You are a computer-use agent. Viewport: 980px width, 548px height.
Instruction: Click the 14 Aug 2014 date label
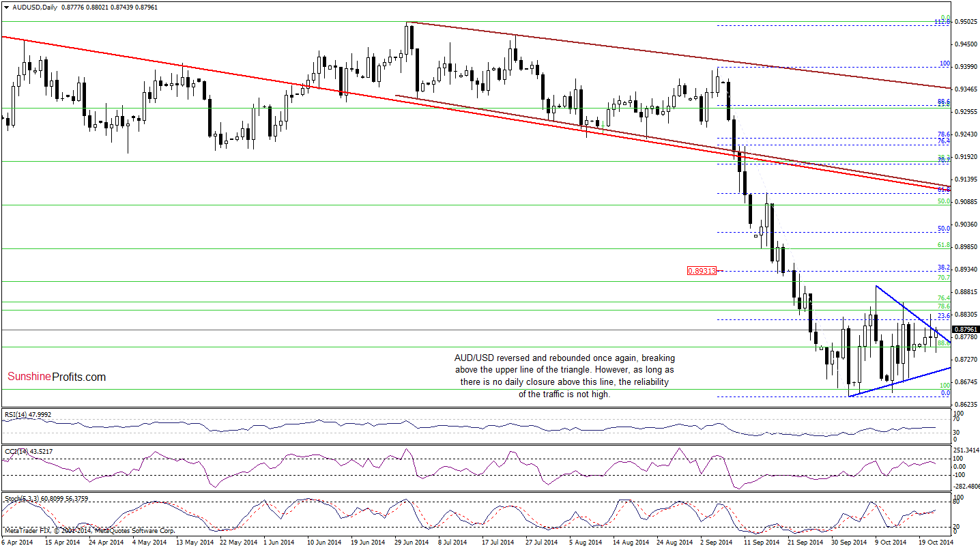pos(630,542)
